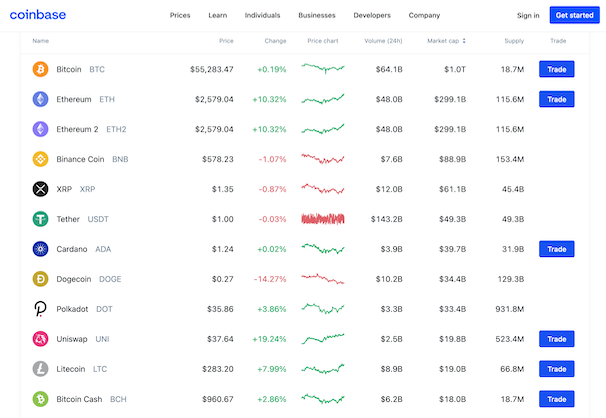
Task: Click Trade button for Bitcoin BTC
Action: coord(557,69)
